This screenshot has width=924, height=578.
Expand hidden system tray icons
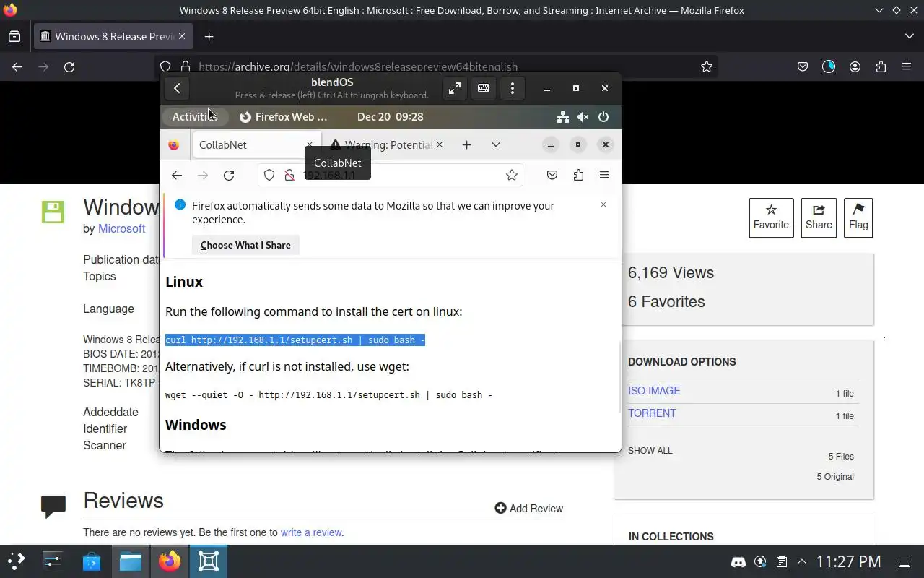802,561
